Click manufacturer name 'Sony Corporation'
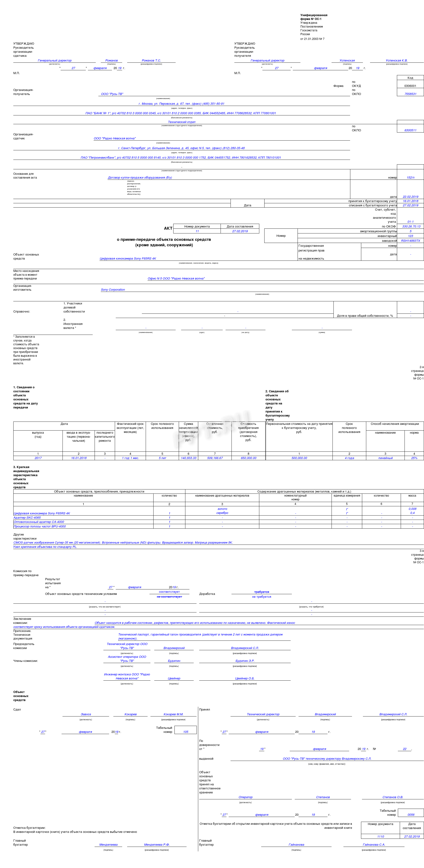The height and width of the screenshot is (868, 424). [113, 290]
